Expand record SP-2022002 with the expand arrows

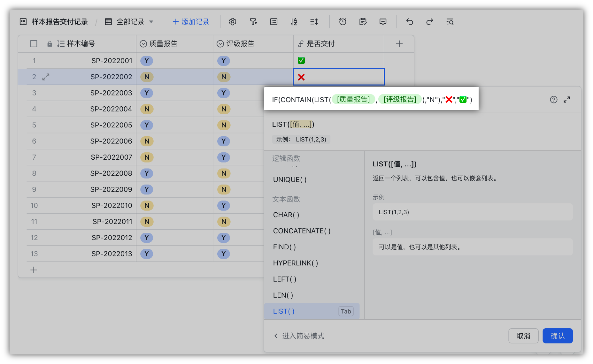coord(46,77)
